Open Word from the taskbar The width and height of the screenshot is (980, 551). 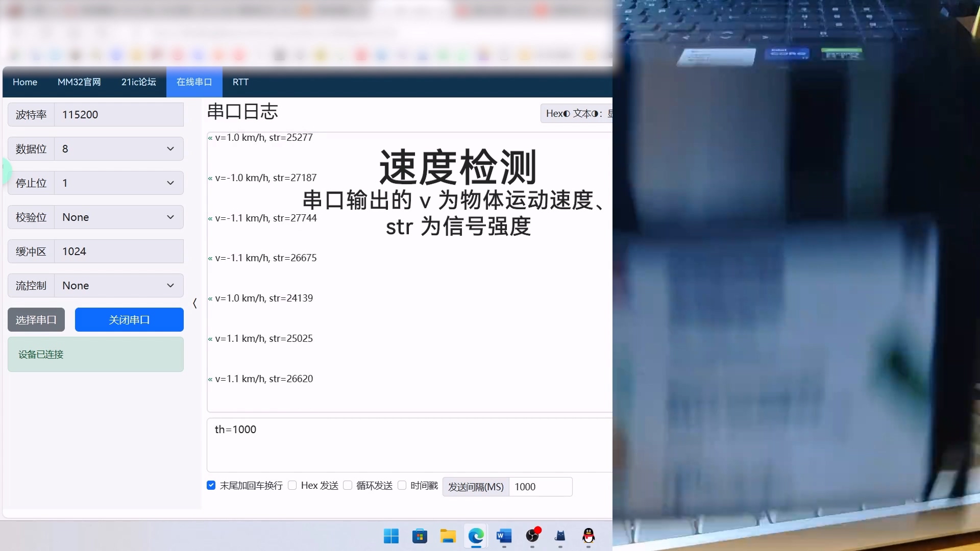pyautogui.click(x=504, y=536)
